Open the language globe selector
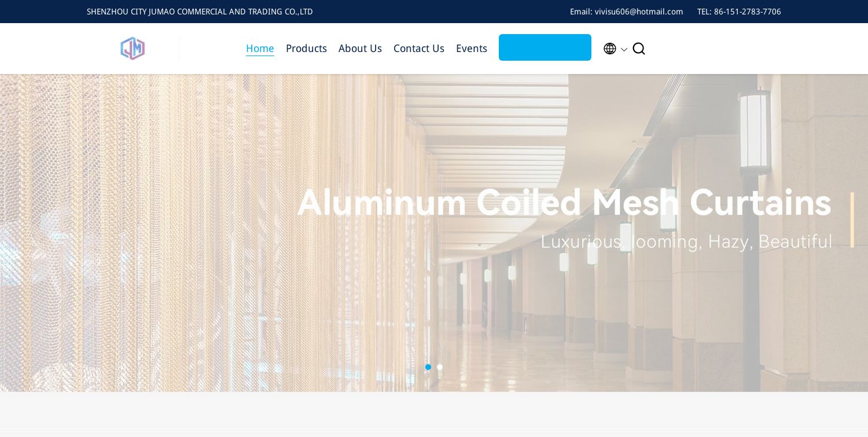Image resolution: width=868 pixels, height=437 pixels. tap(610, 49)
